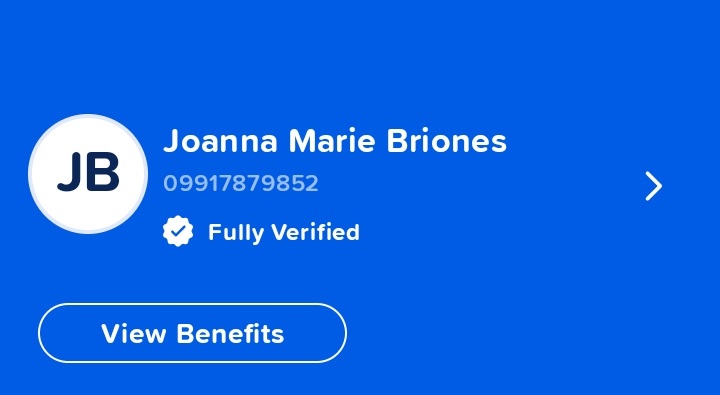Expand the profile using the arrow
This screenshot has width=720, height=395.
point(653,186)
